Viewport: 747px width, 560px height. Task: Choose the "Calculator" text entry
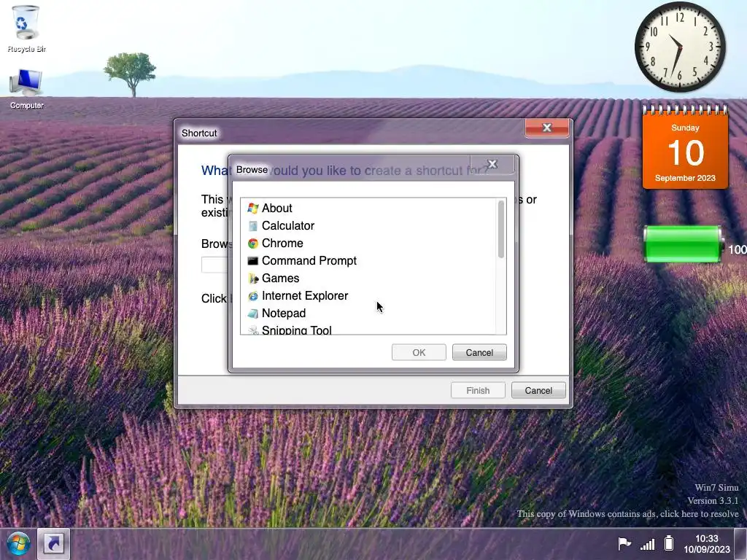[287, 226]
